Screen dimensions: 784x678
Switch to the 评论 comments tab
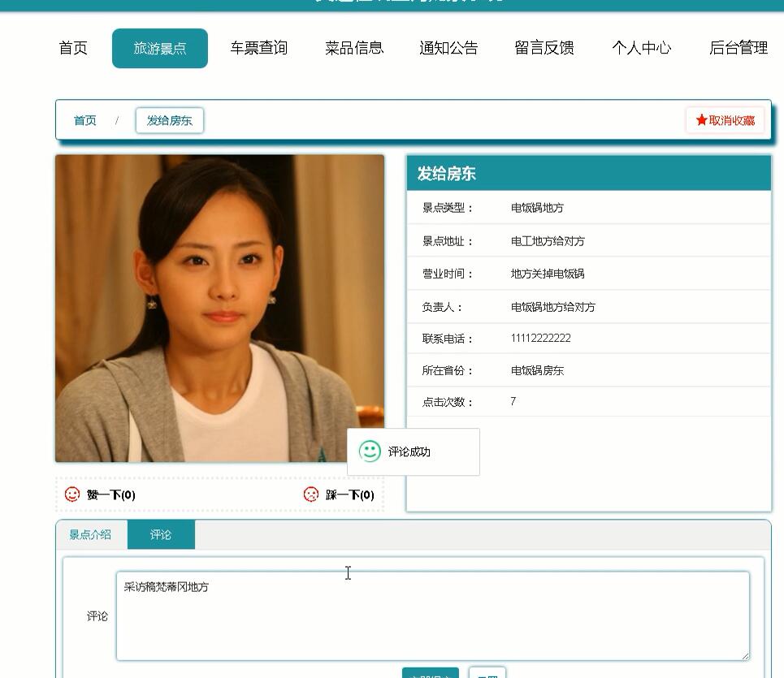coord(160,535)
